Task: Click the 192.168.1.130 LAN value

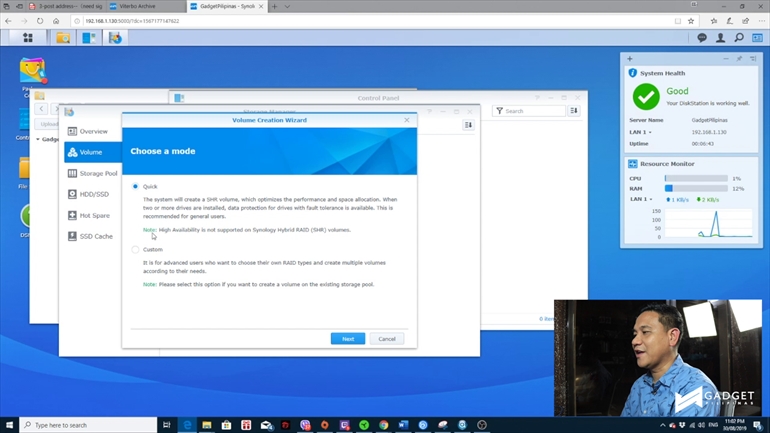Action: click(x=709, y=133)
